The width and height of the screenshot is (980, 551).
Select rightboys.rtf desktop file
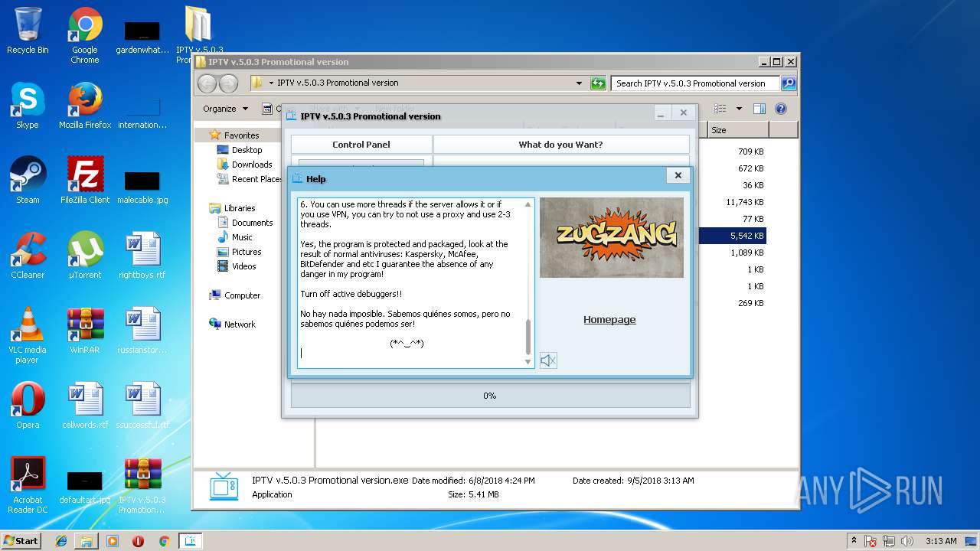[x=142, y=256]
